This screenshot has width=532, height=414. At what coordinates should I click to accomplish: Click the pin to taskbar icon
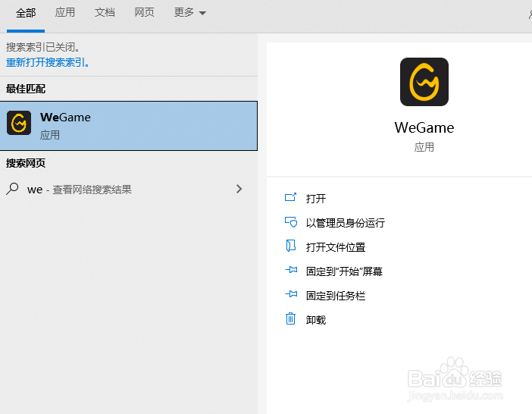291,294
